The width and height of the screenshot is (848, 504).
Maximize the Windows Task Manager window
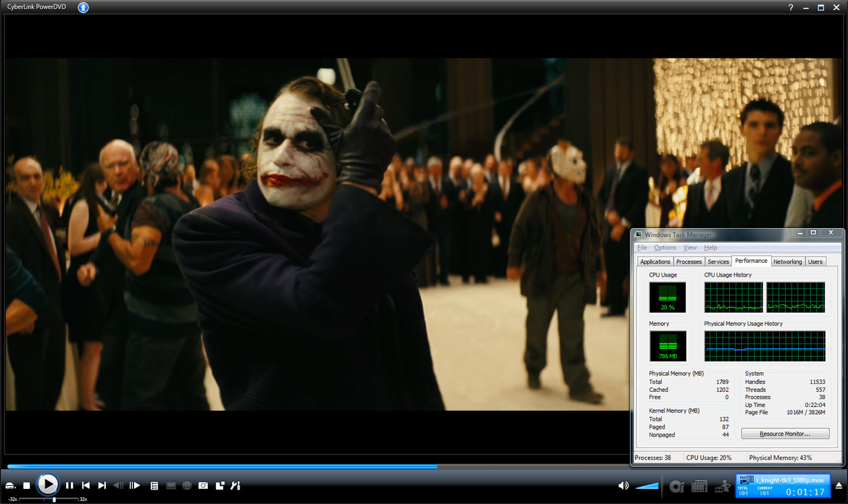coord(812,233)
